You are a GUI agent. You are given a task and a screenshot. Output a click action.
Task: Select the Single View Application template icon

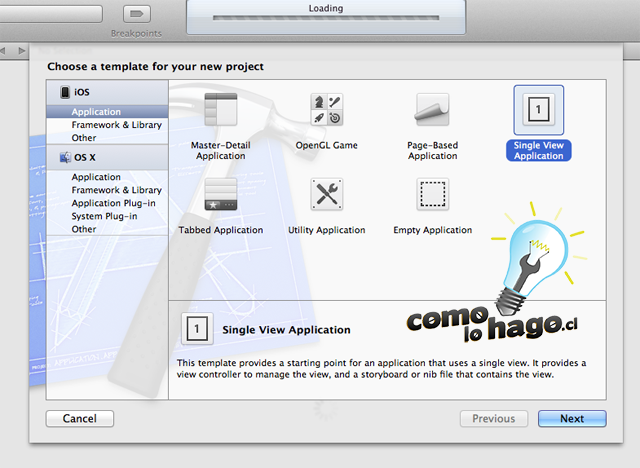[x=539, y=110]
